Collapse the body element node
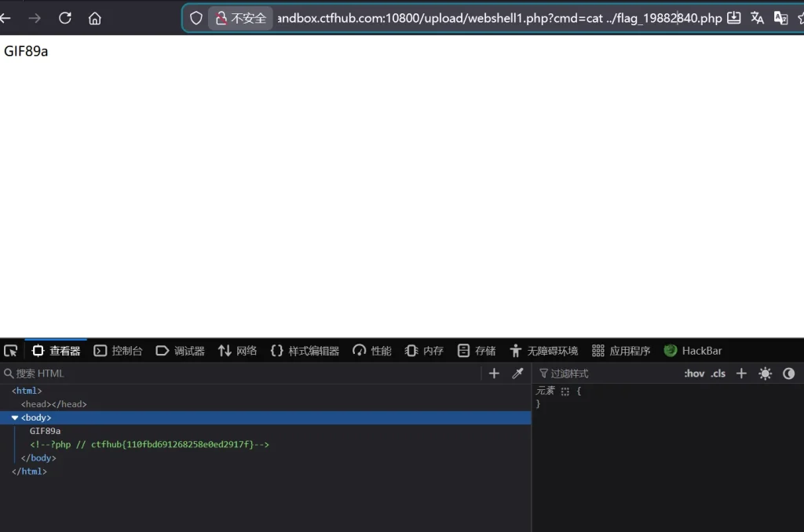 click(15, 417)
